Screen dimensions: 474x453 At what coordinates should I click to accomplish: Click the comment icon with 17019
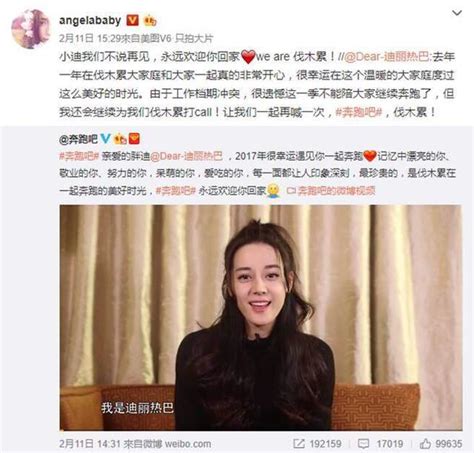pos(363,443)
